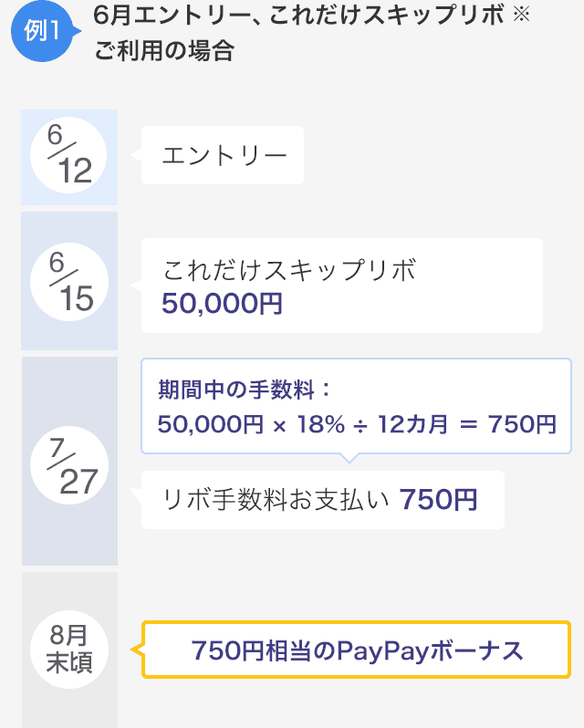Click the ※ footnote mark in heading
The height and width of the screenshot is (728, 584).
tap(521, 14)
